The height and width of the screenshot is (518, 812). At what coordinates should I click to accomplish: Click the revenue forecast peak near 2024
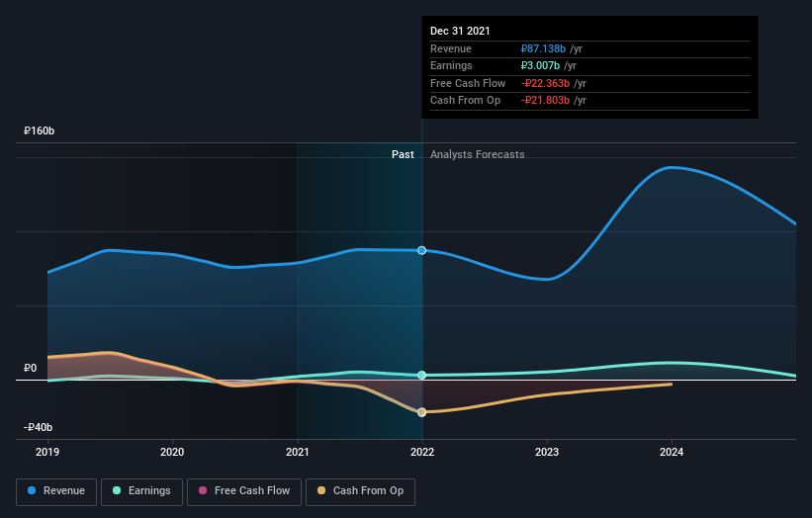click(x=672, y=167)
